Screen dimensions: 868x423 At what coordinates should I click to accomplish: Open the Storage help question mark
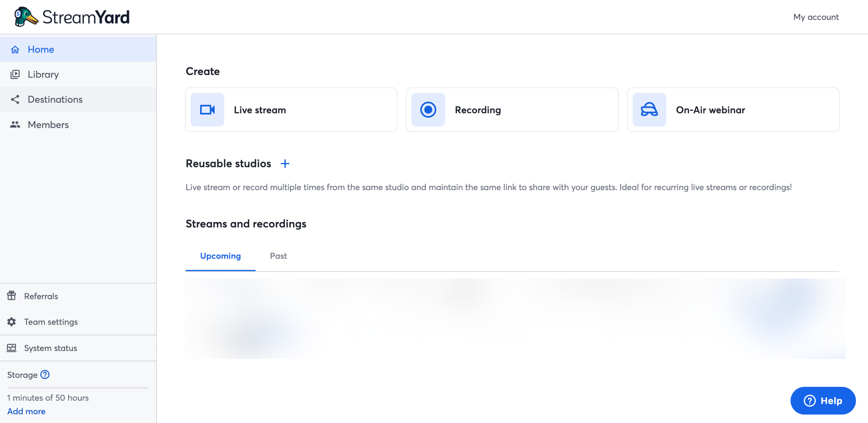pyautogui.click(x=44, y=375)
